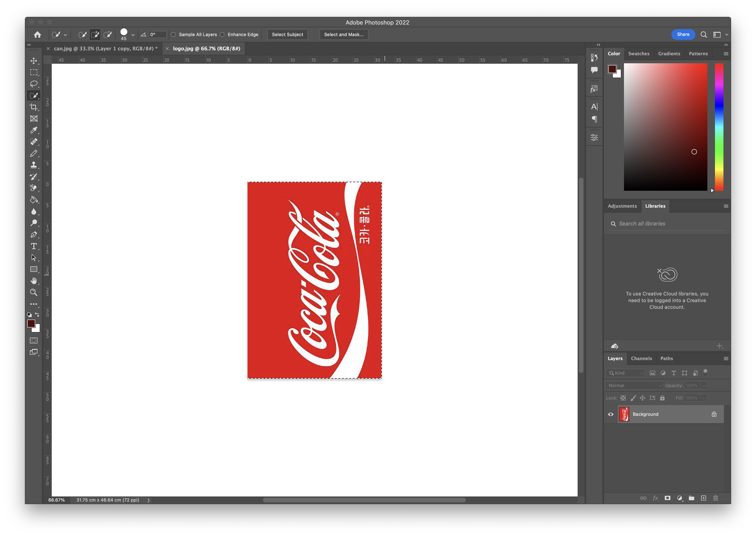Viewport: 756px width, 537px height.
Task: Open the layer Kind filter dropdown
Action: (x=625, y=373)
